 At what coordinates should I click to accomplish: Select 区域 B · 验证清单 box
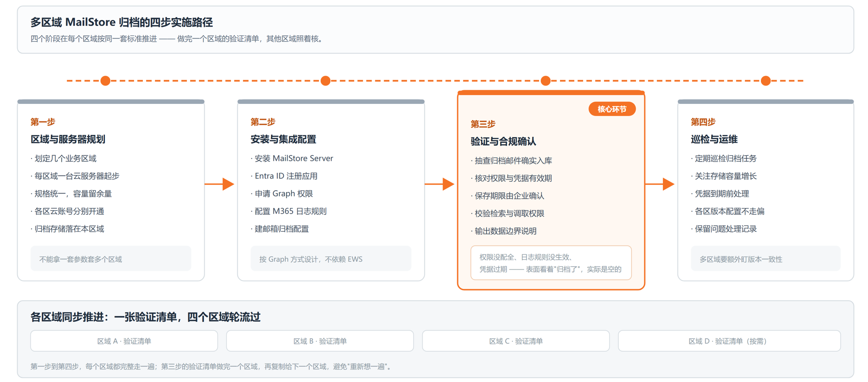(x=320, y=341)
